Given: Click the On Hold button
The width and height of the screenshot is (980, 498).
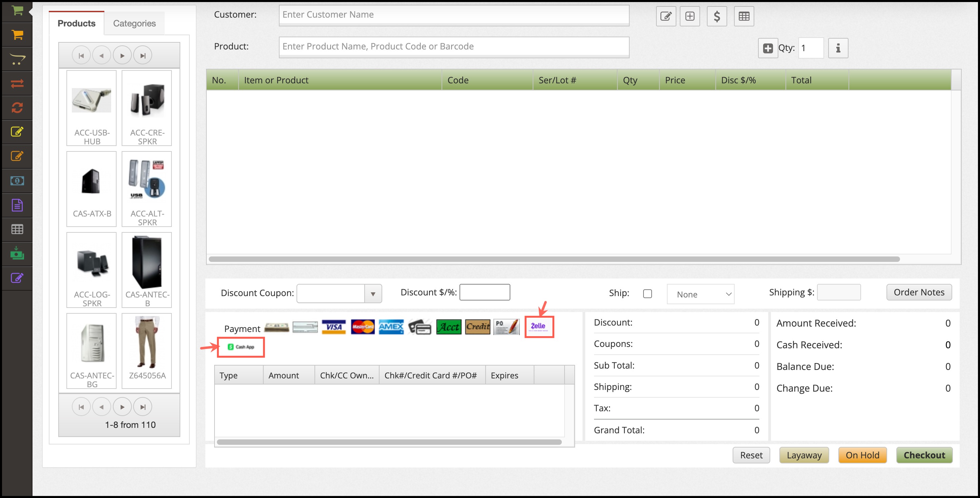Looking at the screenshot, I should pyautogui.click(x=862, y=455).
